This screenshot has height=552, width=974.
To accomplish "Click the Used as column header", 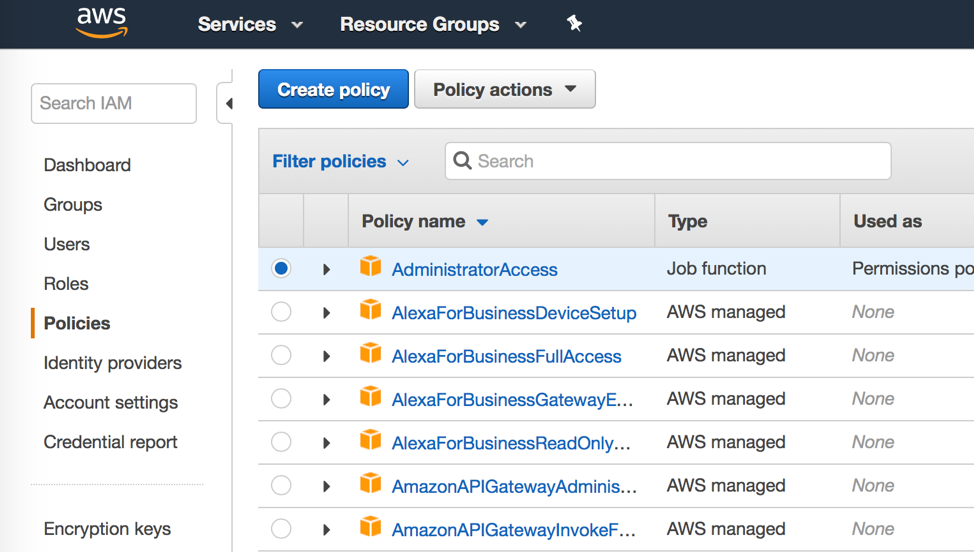I will click(x=888, y=222).
